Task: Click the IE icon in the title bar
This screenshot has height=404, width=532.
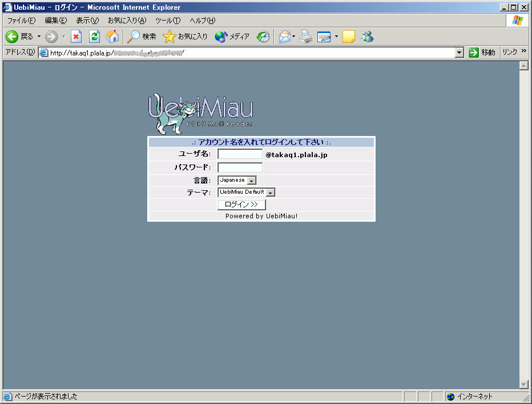Action: (7, 7)
